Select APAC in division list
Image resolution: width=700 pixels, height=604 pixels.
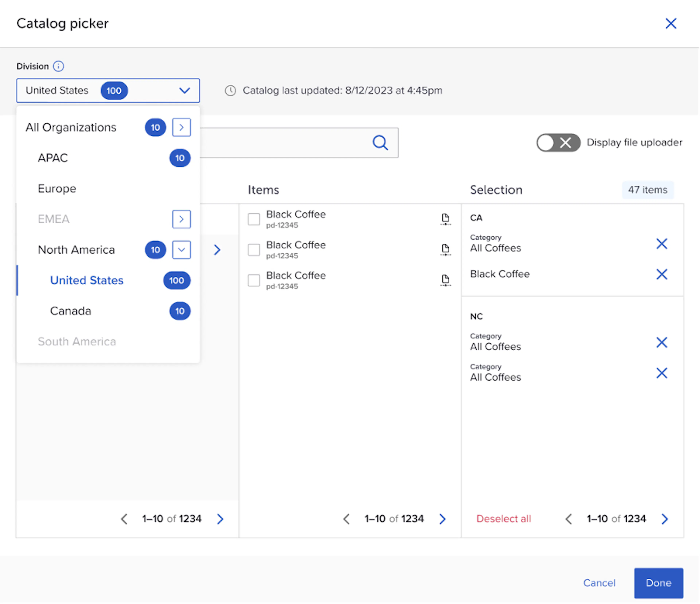(108, 158)
